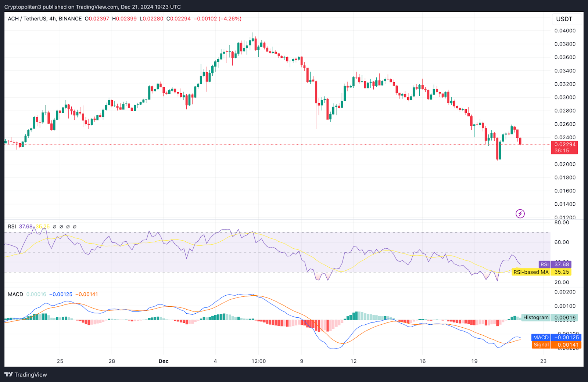Click the 0.03800 price axis label

[x=565, y=44]
